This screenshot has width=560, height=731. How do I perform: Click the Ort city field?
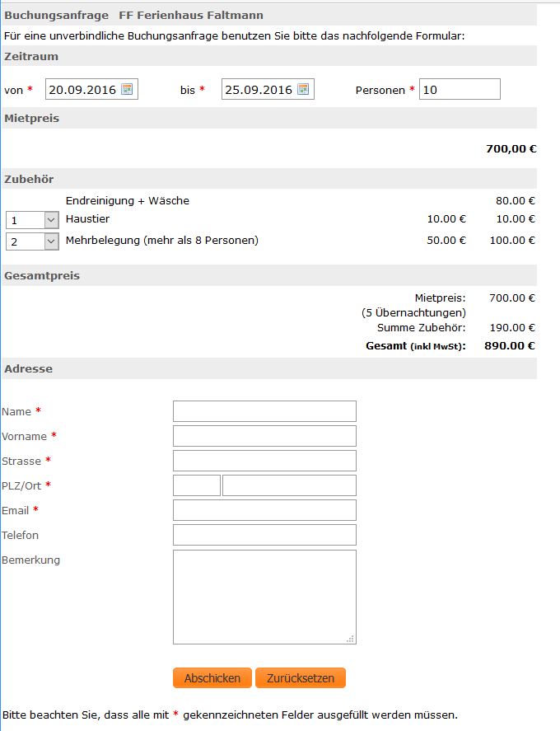(x=289, y=485)
